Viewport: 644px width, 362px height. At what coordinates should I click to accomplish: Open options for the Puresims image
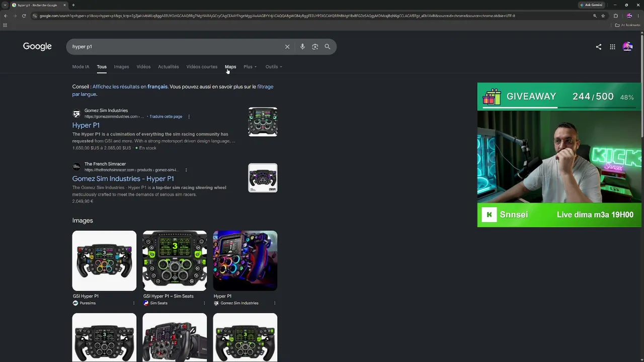(134, 303)
